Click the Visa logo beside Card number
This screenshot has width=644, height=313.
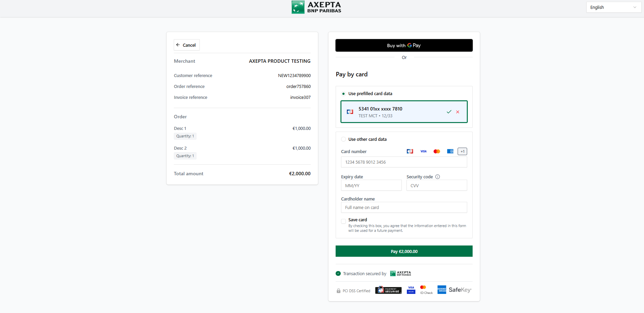423,151
